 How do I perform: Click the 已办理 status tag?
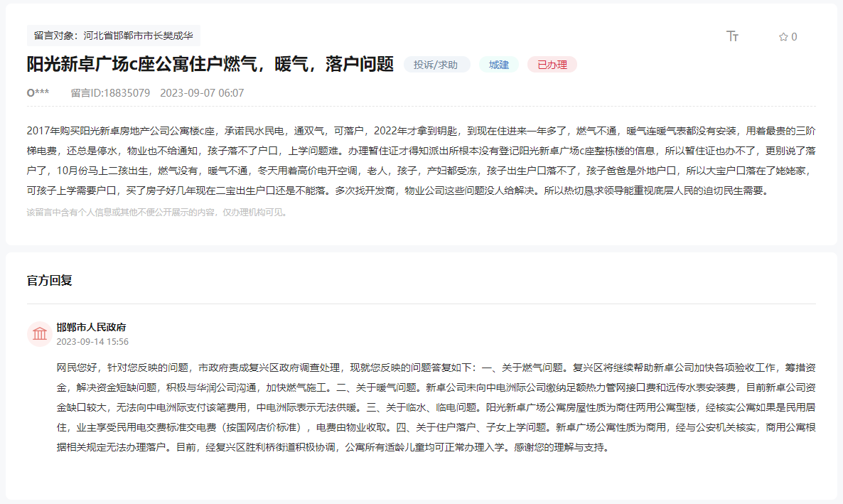(552, 65)
